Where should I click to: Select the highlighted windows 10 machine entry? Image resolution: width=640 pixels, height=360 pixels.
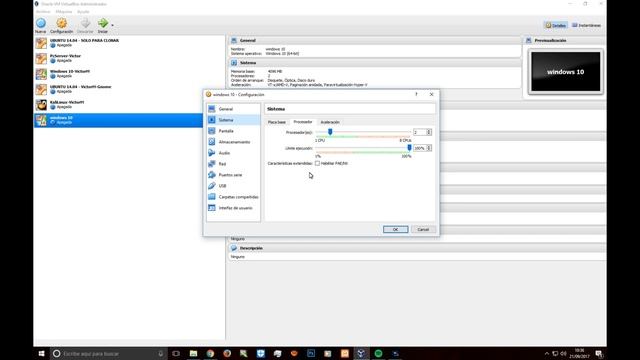[x=118, y=120]
